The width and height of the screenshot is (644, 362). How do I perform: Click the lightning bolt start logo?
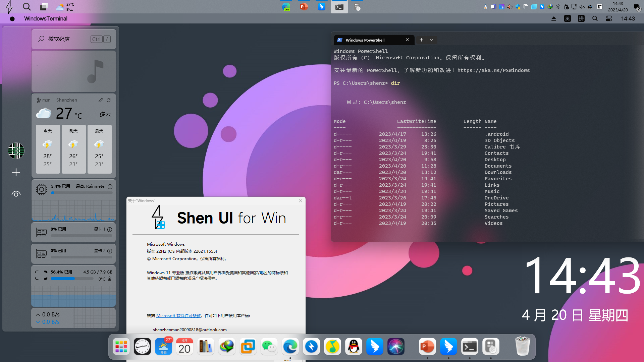click(x=9, y=7)
